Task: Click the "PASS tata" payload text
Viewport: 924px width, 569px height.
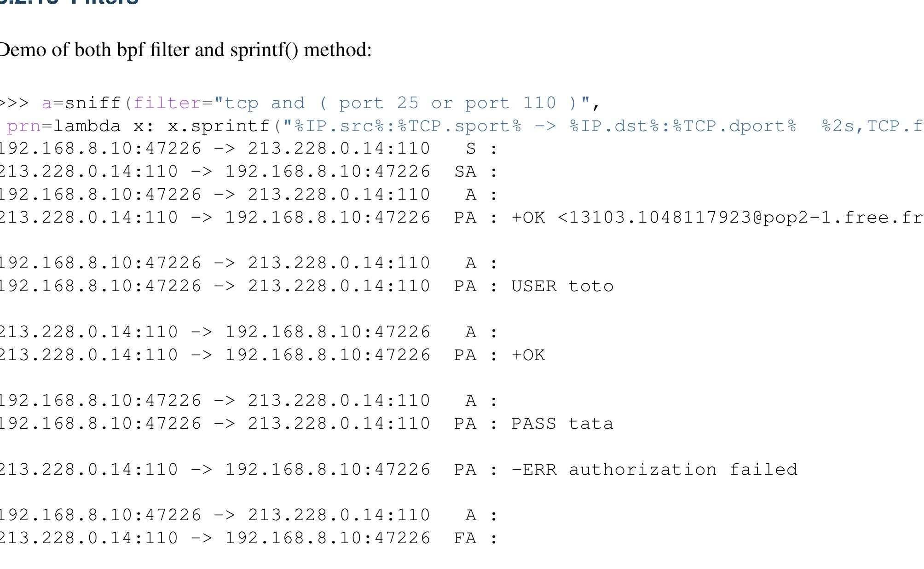Action: coord(562,424)
